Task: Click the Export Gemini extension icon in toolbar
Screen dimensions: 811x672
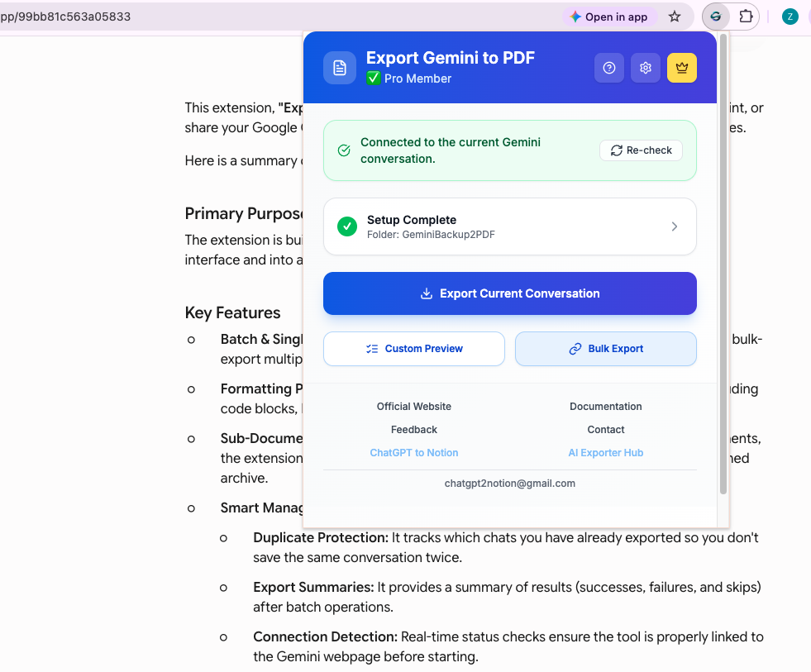Action: tap(716, 17)
